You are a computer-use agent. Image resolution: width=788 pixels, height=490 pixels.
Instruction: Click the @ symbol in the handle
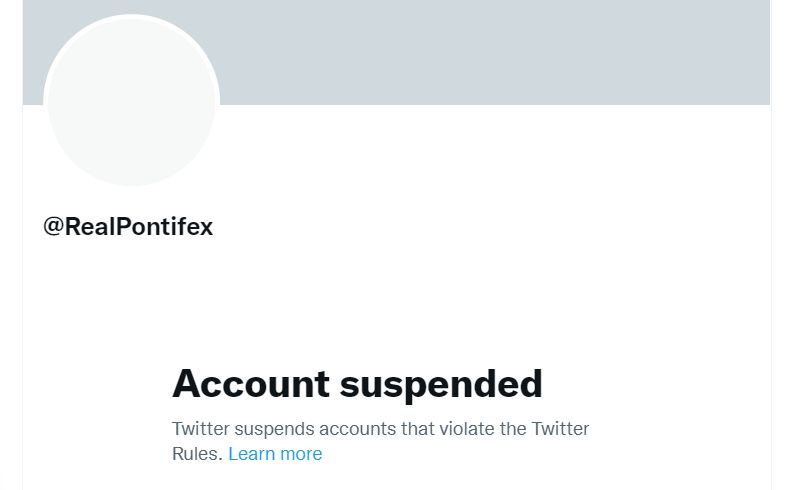[x=54, y=227]
